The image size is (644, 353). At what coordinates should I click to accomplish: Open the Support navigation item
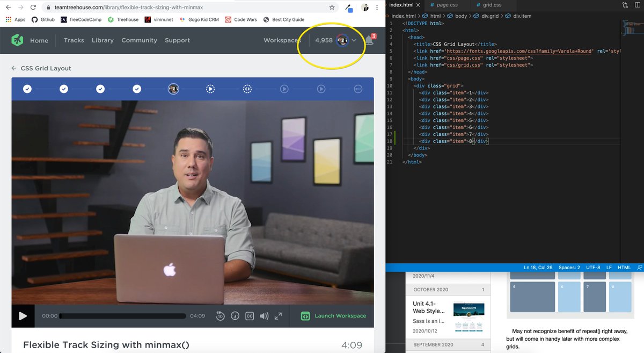[x=177, y=40]
